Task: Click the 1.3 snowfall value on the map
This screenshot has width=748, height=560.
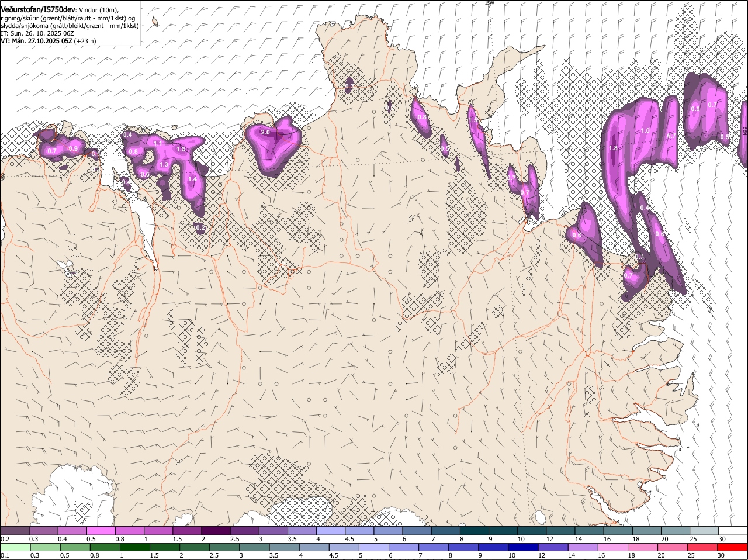Action: click(x=164, y=165)
